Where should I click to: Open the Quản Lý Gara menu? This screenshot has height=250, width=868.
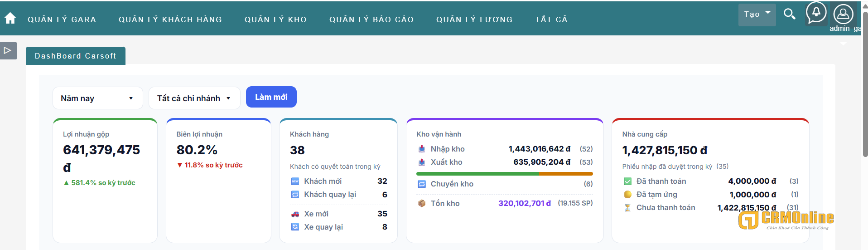(x=62, y=20)
